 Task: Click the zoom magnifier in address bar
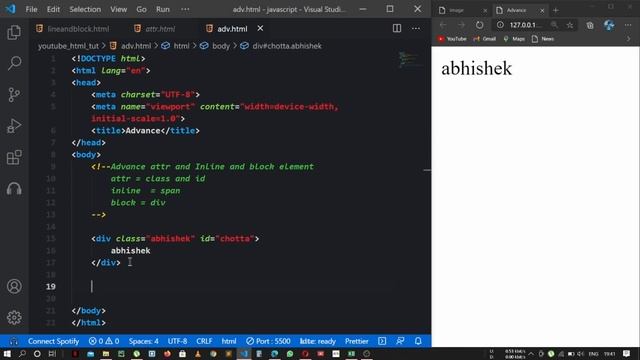[x=554, y=25]
